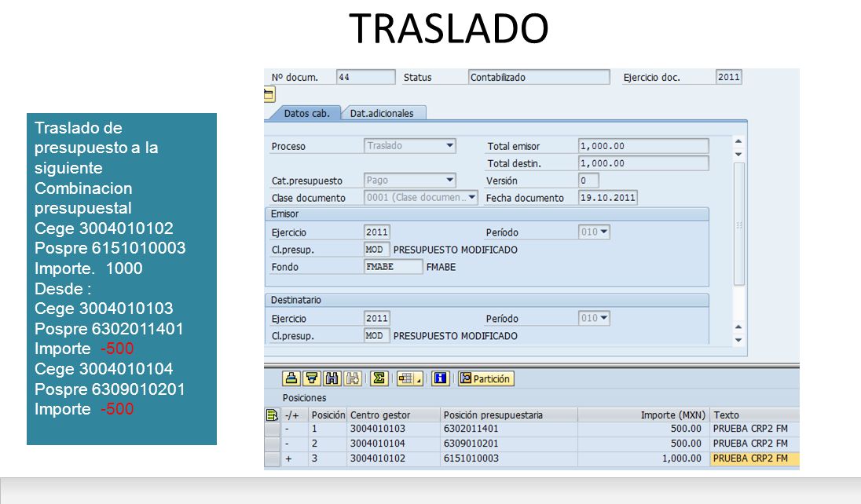
Task: Click the binoculars find icon
Action: (x=332, y=378)
